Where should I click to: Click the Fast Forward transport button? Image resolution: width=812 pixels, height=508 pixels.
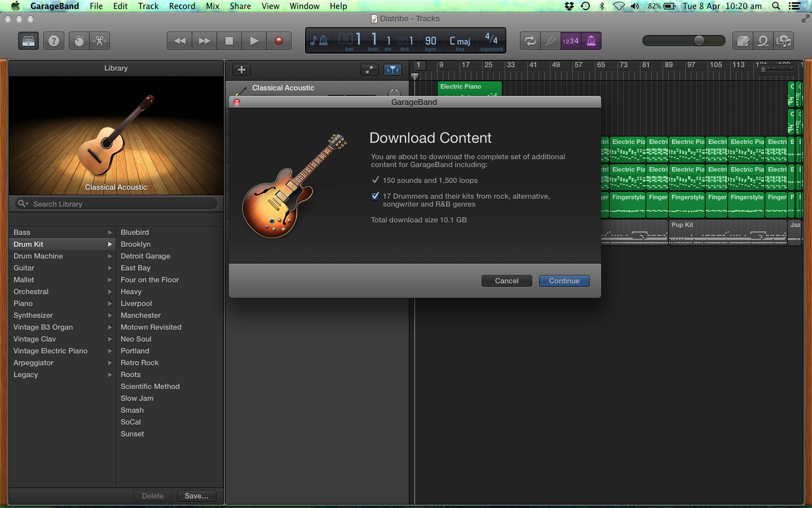(205, 41)
